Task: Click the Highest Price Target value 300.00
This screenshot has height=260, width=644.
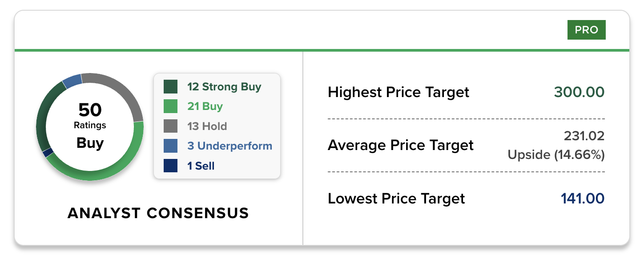Action: 579,93
